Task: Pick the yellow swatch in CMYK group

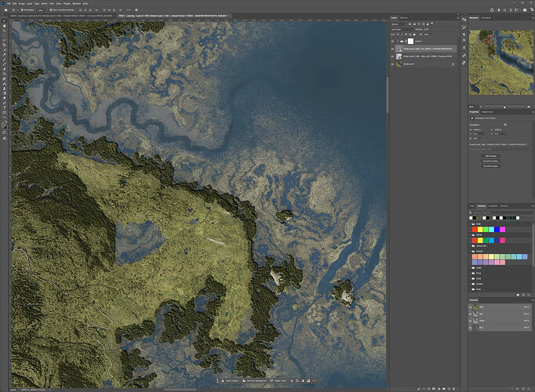Action: (480, 241)
